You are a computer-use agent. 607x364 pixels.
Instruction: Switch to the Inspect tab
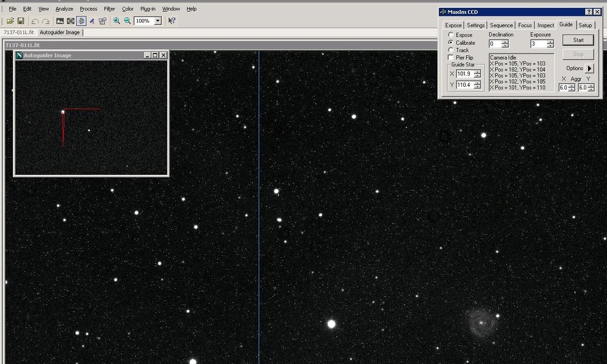point(546,25)
